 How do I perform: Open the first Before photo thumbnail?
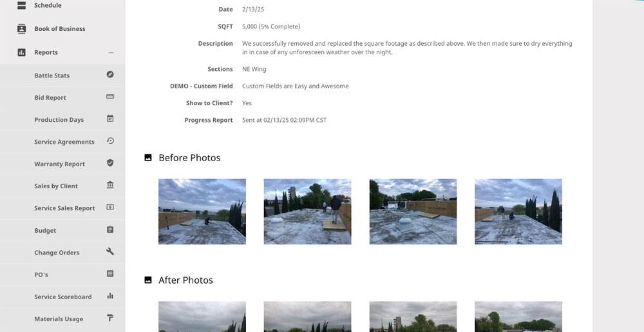[x=202, y=211]
